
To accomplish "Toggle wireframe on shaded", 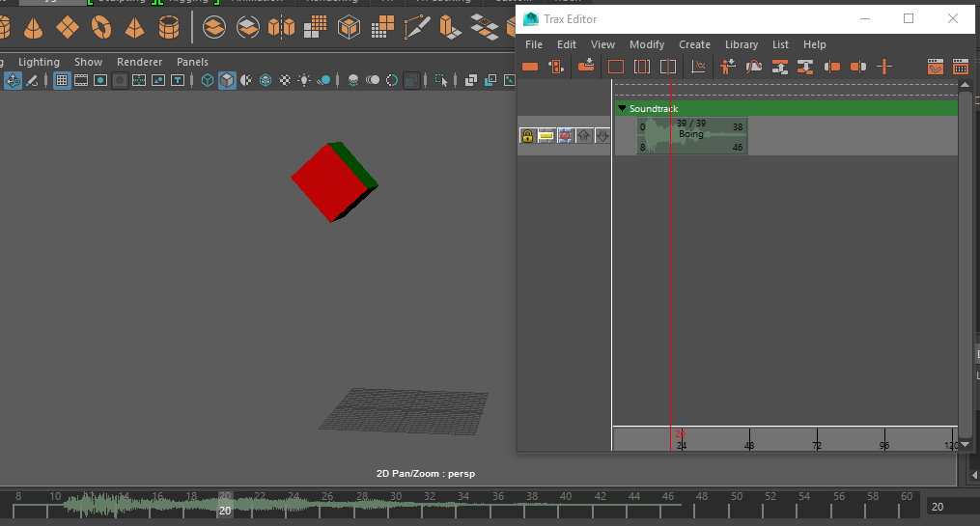I will click(x=266, y=80).
